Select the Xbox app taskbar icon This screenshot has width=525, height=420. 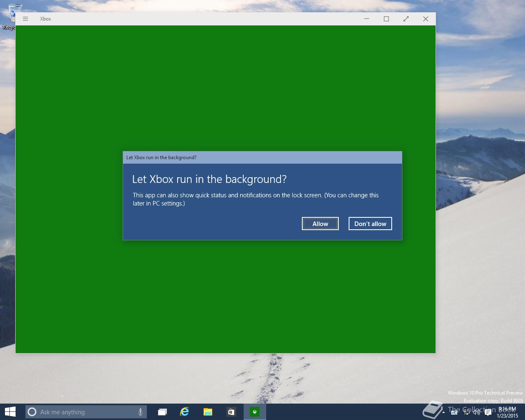tap(255, 412)
